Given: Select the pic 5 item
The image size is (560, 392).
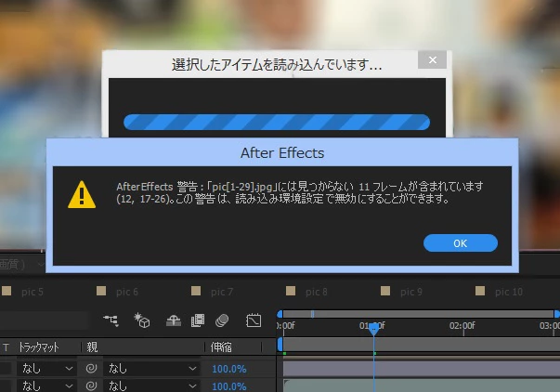Looking at the screenshot, I should 33,292.
